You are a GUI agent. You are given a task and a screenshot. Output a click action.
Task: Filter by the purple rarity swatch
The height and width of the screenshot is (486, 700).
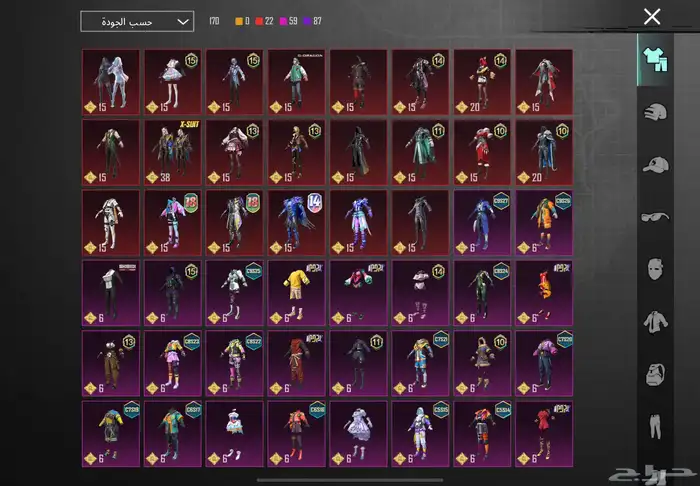pyautogui.click(x=310, y=21)
